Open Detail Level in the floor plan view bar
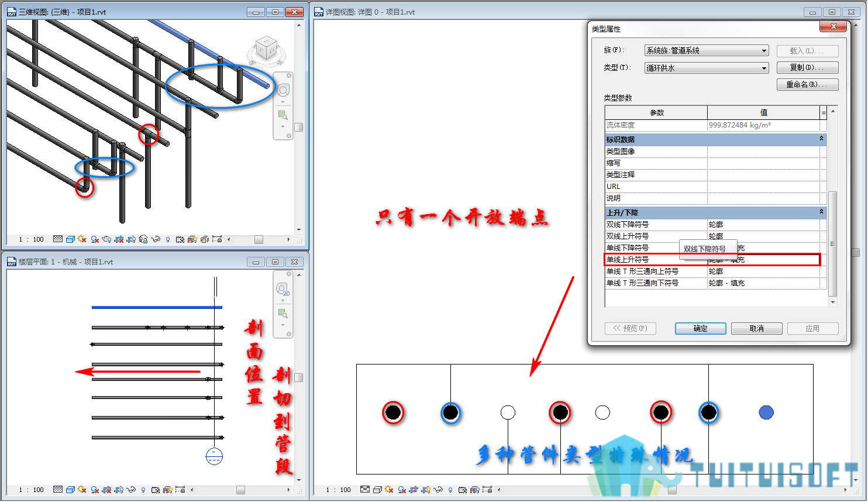Viewport: 868px width, 502px height. point(58,490)
